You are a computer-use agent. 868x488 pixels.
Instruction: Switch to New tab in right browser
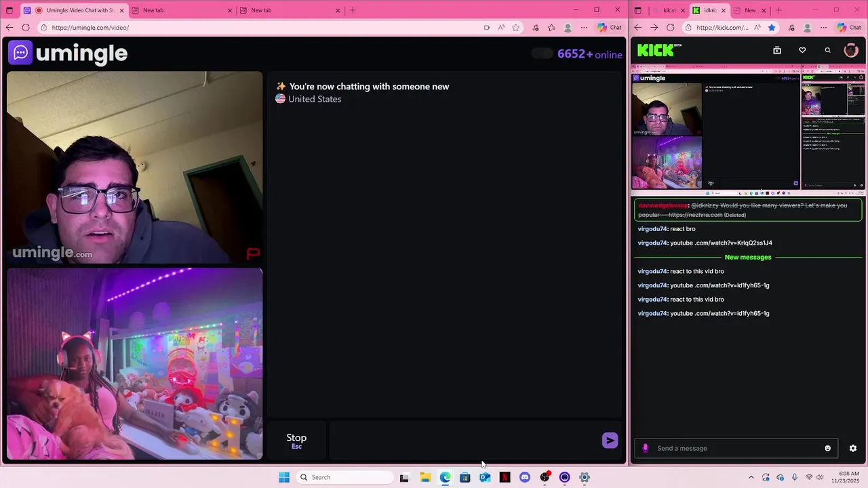point(750,10)
